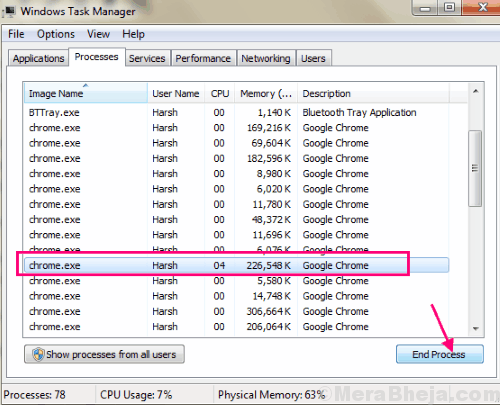Select chrome.exe using 48,372 K memory
Image resolution: width=500 pixels, height=405 pixels.
(236, 220)
